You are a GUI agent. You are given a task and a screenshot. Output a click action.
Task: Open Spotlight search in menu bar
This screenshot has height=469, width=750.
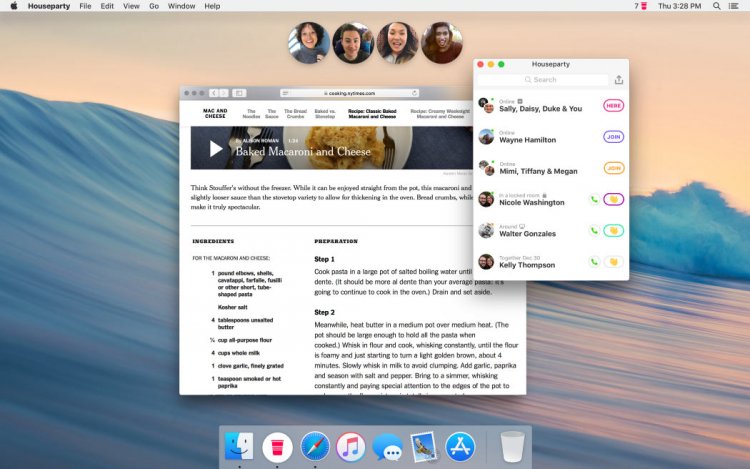(717, 6)
